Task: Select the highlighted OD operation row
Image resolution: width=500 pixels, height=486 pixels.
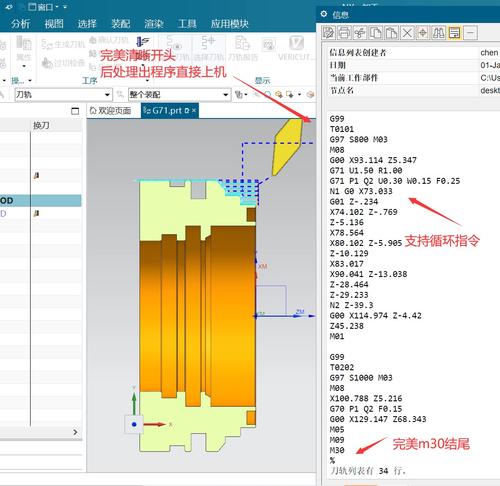Action: click(x=41, y=201)
